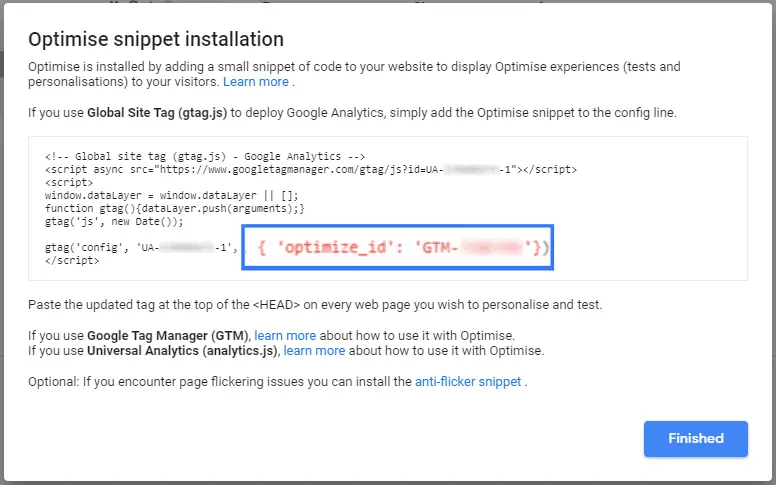776x485 pixels.
Task: Click the bold 'Global Site Tag (gtag.js)' text
Action: [157, 113]
